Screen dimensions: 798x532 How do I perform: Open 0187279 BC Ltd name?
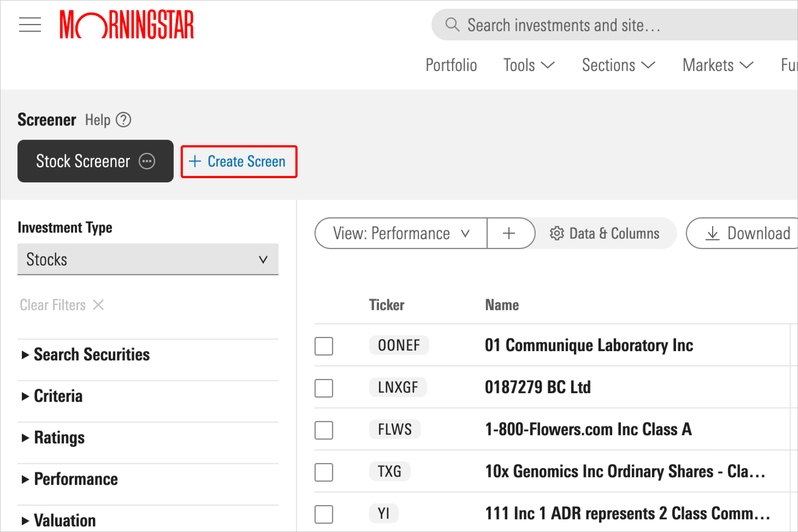(x=538, y=387)
